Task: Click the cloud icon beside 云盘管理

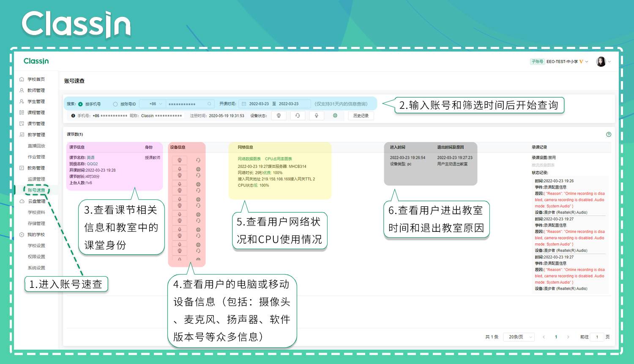Action: pos(22,201)
